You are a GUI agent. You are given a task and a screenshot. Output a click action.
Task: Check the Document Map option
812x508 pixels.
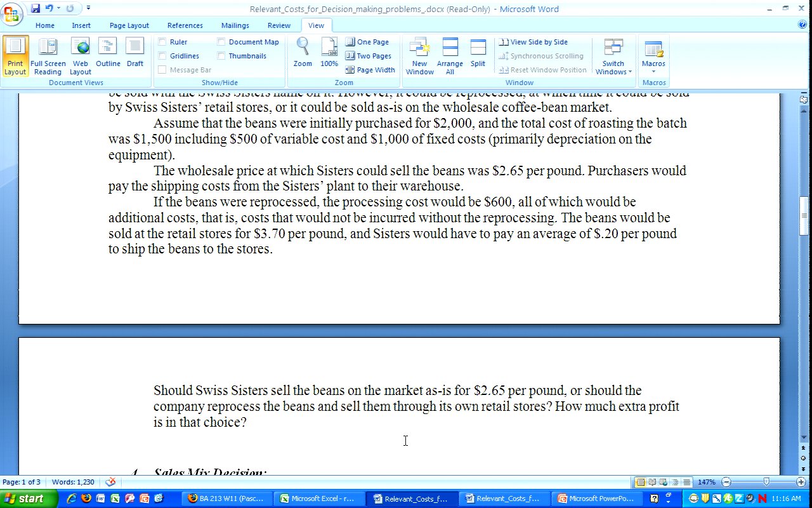pos(221,42)
